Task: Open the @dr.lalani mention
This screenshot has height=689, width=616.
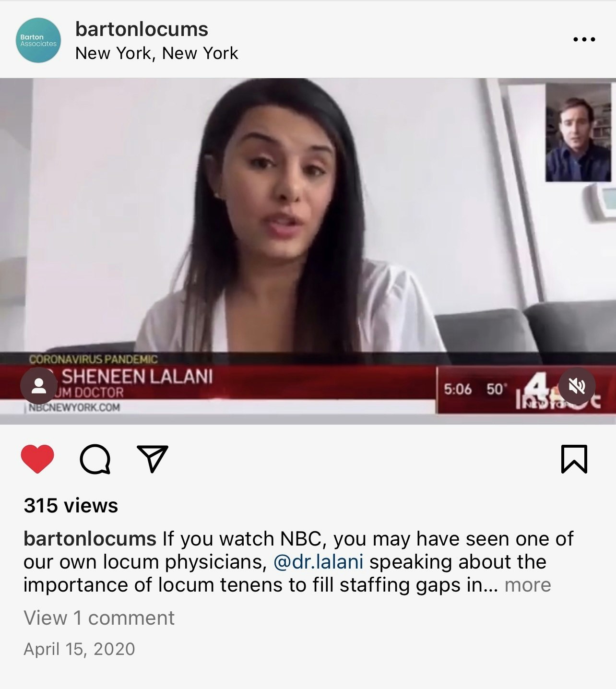Action: point(318,562)
